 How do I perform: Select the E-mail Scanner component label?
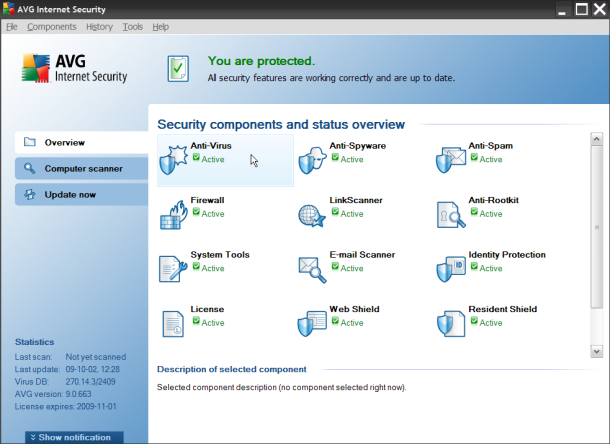(362, 255)
